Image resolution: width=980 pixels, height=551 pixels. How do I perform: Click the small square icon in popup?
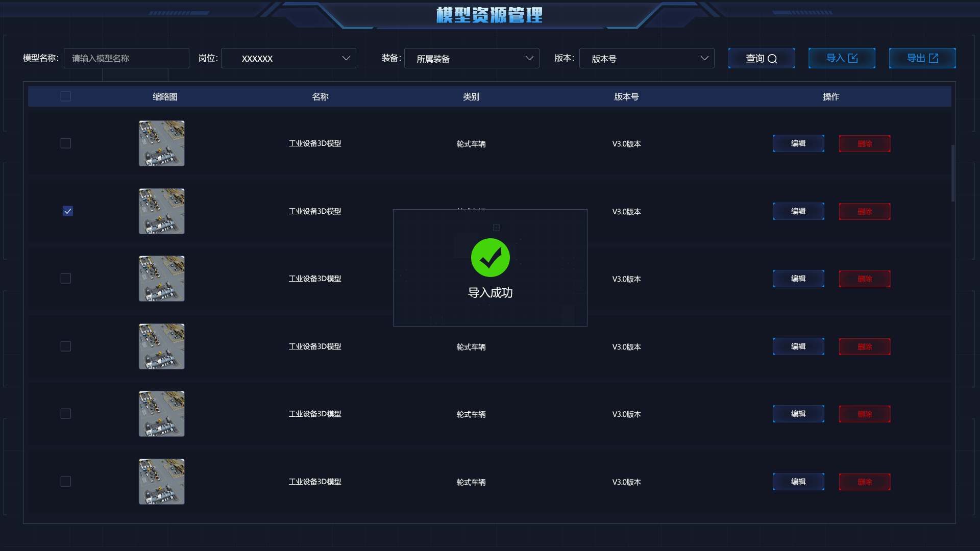(496, 228)
